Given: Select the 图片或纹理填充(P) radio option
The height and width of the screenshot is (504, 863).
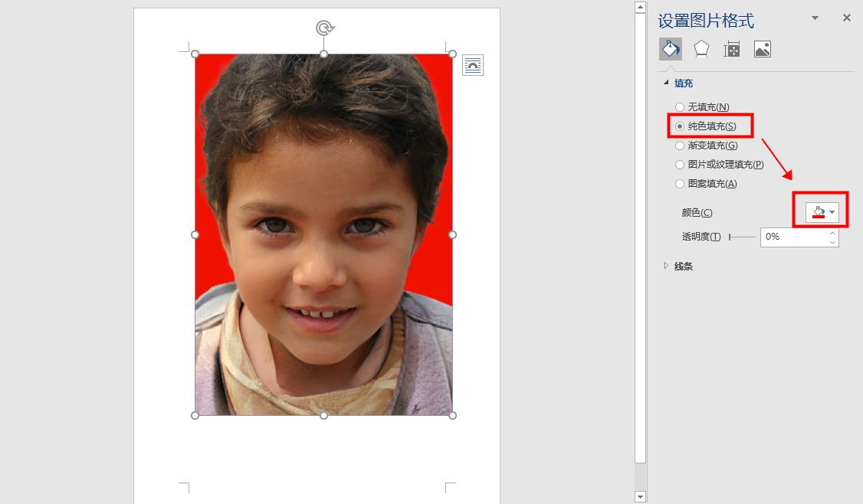Looking at the screenshot, I should coord(720,165).
